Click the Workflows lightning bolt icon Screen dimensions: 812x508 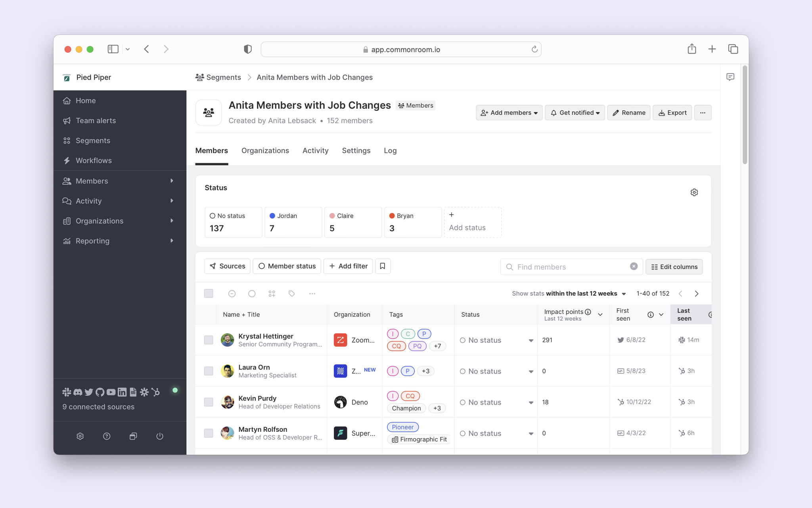66,160
